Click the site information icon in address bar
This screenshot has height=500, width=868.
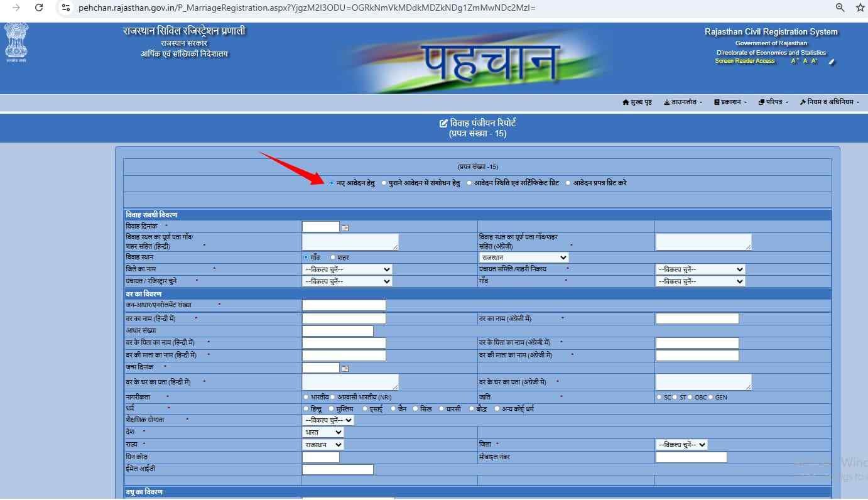click(66, 8)
